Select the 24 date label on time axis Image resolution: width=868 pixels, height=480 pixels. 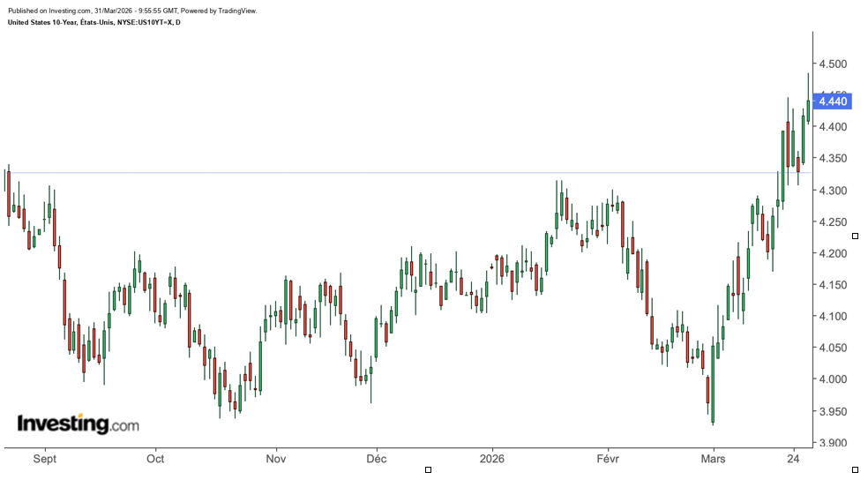[x=794, y=459]
